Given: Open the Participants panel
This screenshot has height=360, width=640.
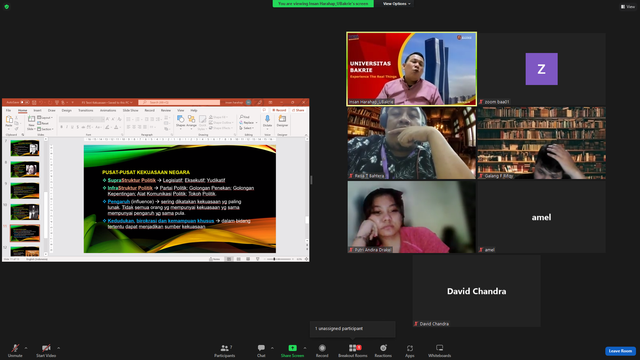Looking at the screenshot, I should click(224, 351).
